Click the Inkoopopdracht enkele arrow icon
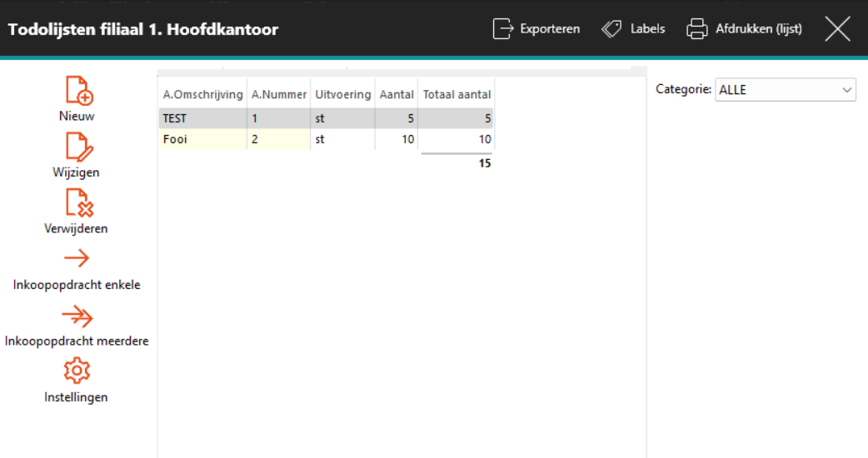 pos(77,258)
